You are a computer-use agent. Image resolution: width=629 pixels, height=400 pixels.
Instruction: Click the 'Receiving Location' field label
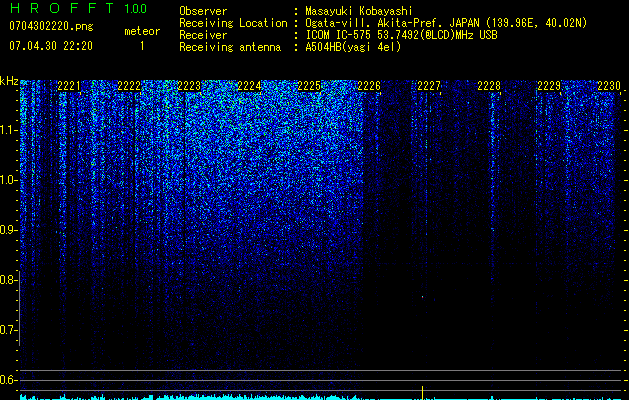click(233, 23)
